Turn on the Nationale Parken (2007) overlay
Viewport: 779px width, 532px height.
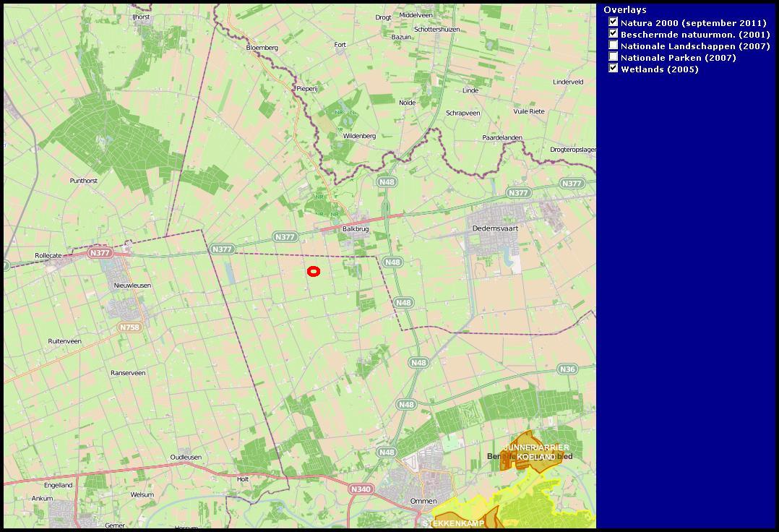click(614, 57)
